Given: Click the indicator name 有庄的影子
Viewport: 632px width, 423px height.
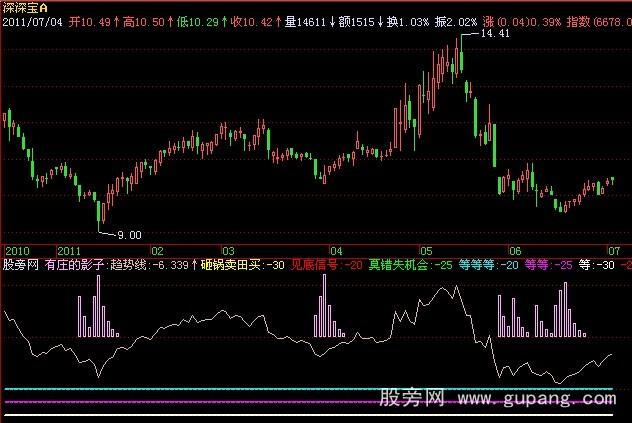Looking at the screenshot, I should pyautogui.click(x=75, y=265).
